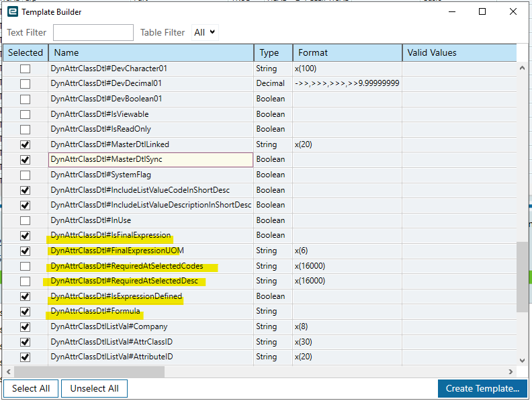This screenshot has height=403, width=532.
Task: Click the vertical scrollbar thumb
Action: click(x=522, y=277)
